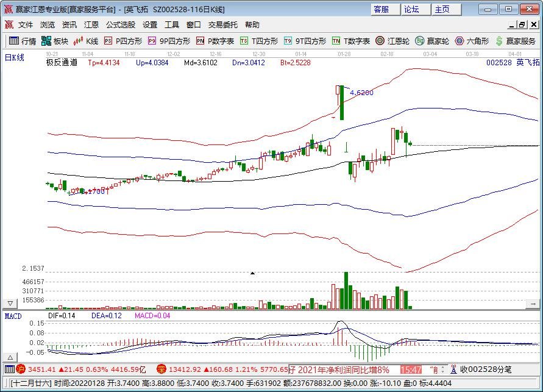Open the T数字表 tool
543x392 pixels.
pos(351,41)
